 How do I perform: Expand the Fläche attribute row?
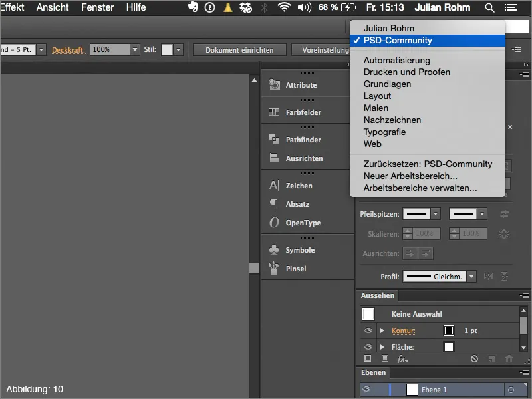[x=382, y=346]
